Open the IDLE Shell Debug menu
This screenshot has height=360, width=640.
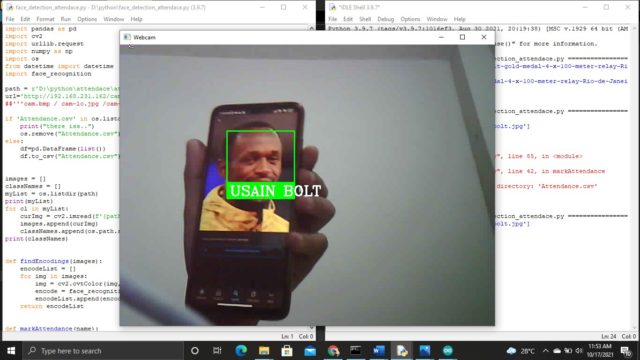(x=385, y=19)
